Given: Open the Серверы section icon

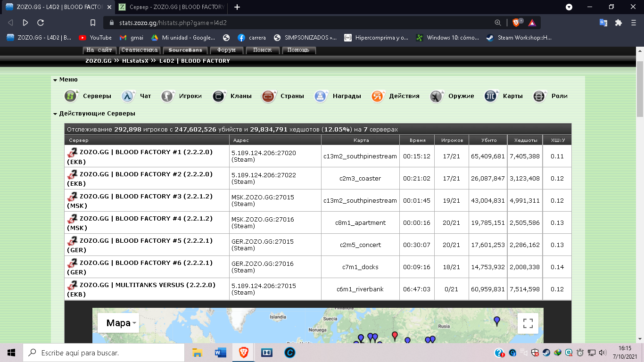Looking at the screenshot, I should [70, 96].
